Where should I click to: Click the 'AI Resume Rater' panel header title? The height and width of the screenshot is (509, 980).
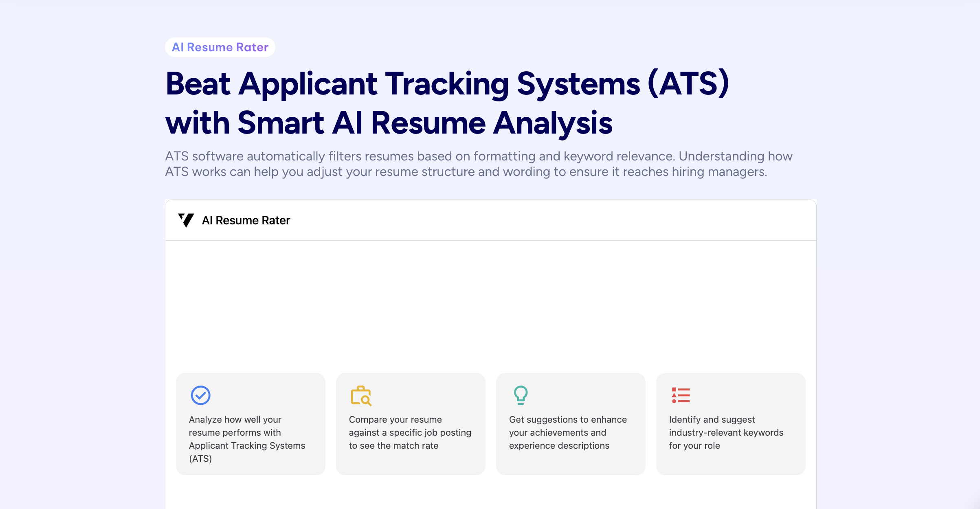tap(246, 220)
